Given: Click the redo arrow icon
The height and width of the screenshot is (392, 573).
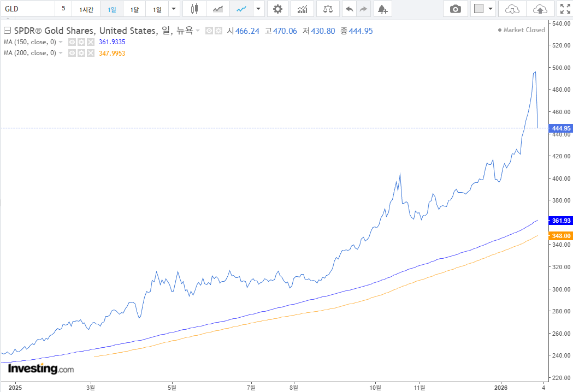Looking at the screenshot, I should 363,9.
